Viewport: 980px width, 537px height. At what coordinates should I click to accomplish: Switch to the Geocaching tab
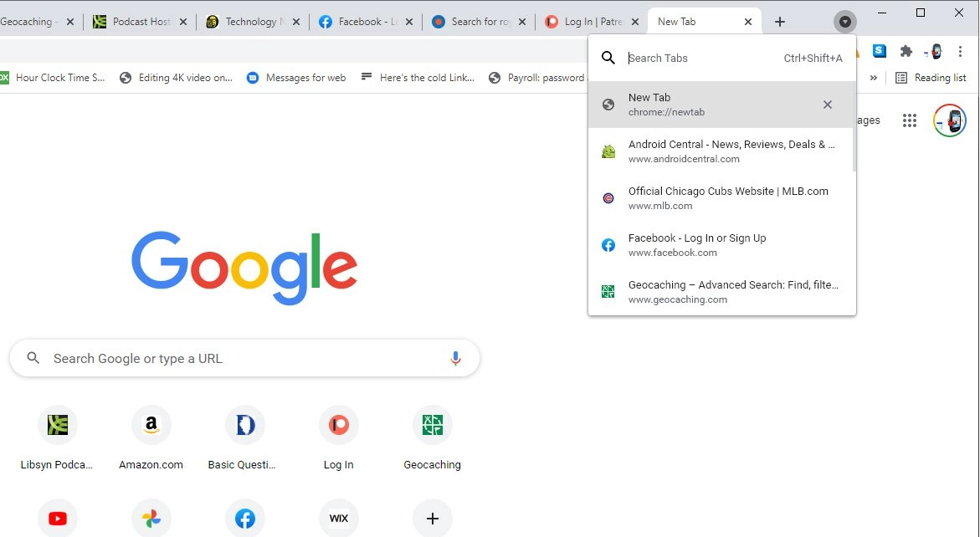(x=31, y=22)
